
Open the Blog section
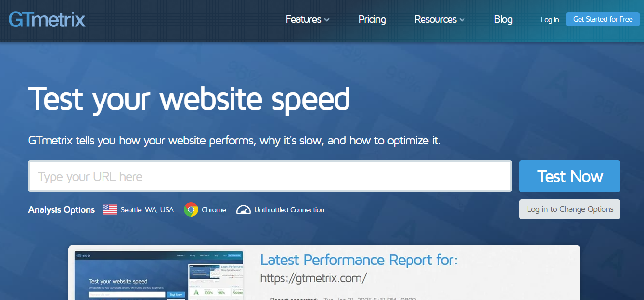[x=503, y=19]
